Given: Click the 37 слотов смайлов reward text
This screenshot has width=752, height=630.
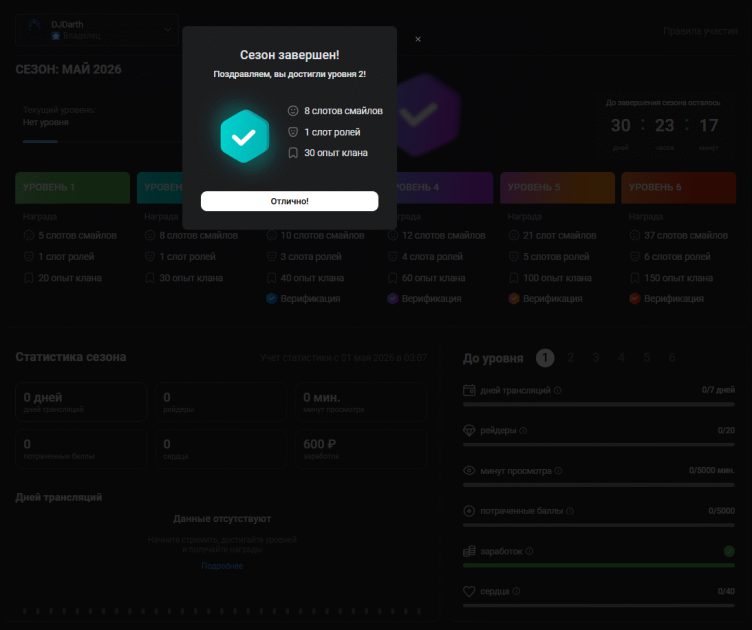Looking at the screenshot, I should [x=686, y=235].
